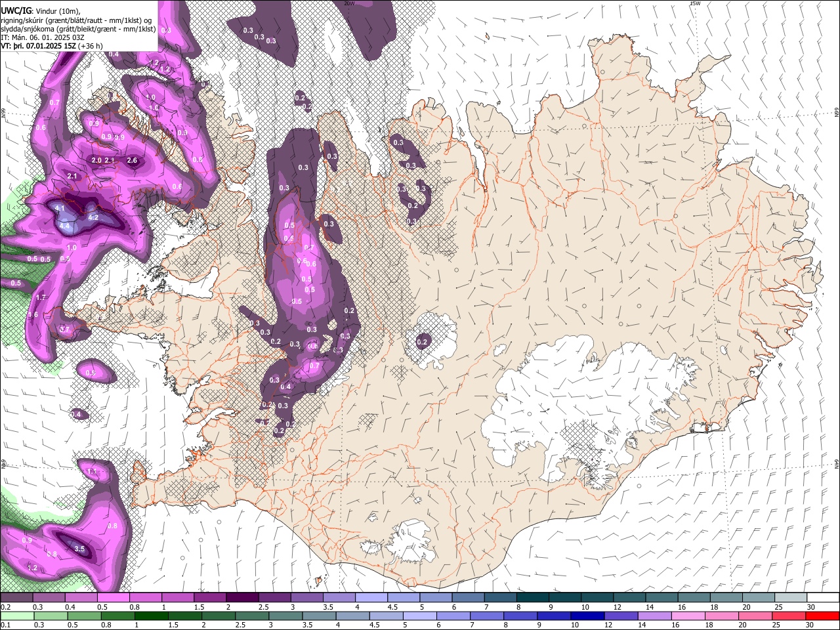The height and width of the screenshot is (630, 840).
Task: Click the 'IT: Mán. 06. 01. 2025 03Z' line
Action: pyautogui.click(x=43, y=37)
